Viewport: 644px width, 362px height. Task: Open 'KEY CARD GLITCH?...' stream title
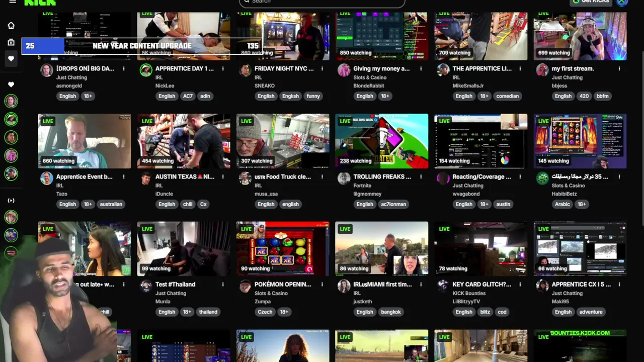click(x=481, y=284)
